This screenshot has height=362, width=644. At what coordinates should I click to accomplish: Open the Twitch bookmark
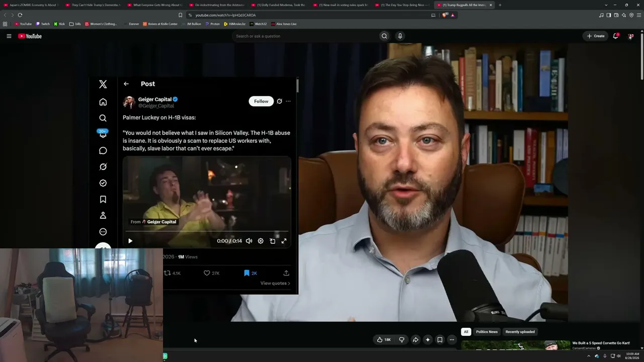[x=43, y=24]
